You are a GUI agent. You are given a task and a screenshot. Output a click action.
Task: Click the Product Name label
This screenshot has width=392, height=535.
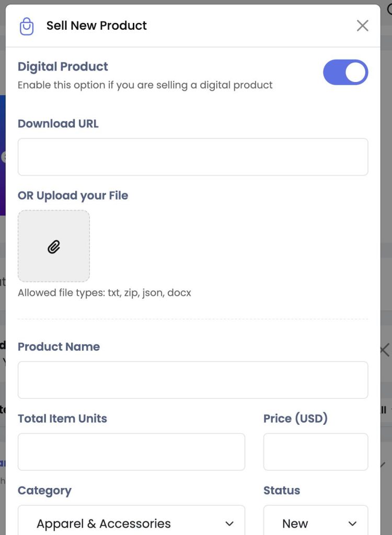tap(59, 347)
